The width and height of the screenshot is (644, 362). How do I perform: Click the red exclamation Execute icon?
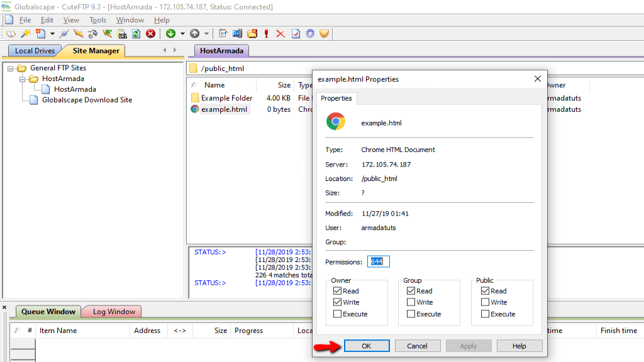267,34
